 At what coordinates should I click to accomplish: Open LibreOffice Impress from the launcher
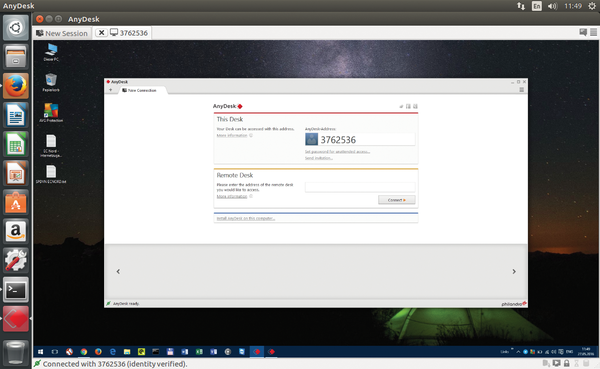pos(16,173)
